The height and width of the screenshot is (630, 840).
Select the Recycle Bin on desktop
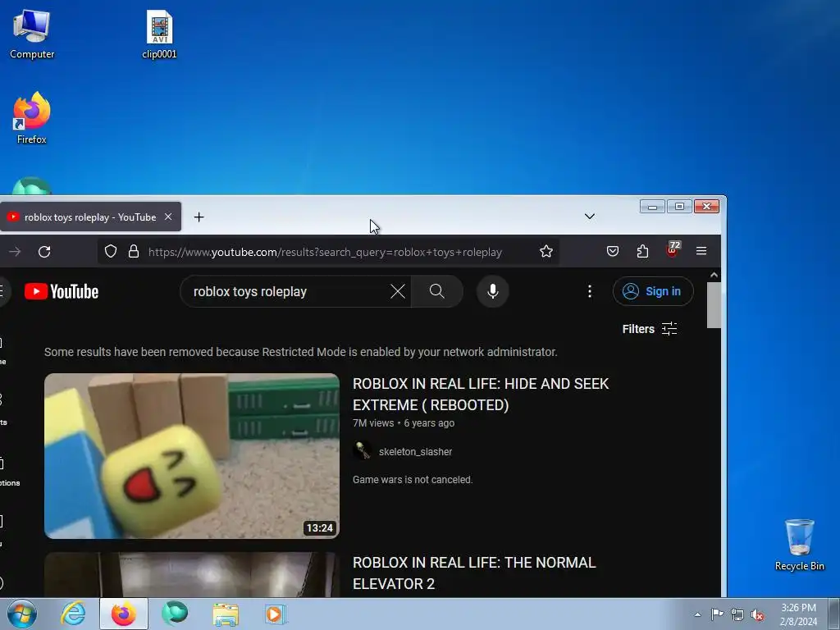(799, 545)
